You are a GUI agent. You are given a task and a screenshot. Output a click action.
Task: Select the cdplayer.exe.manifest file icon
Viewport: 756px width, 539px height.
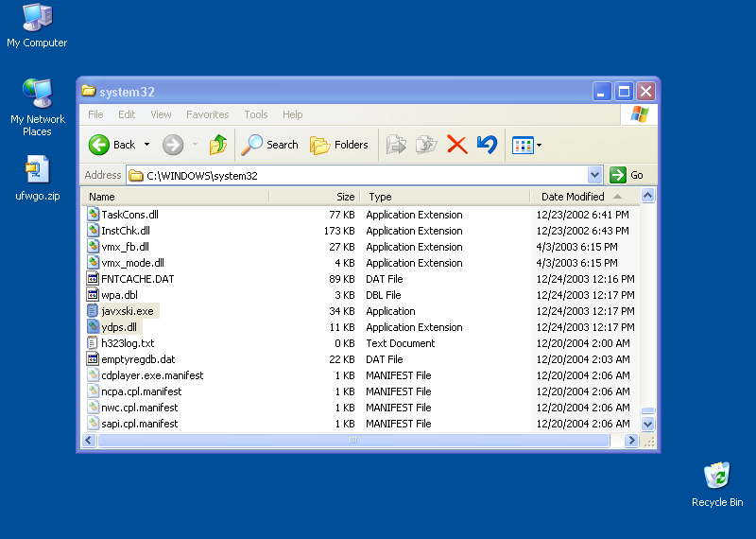93,374
